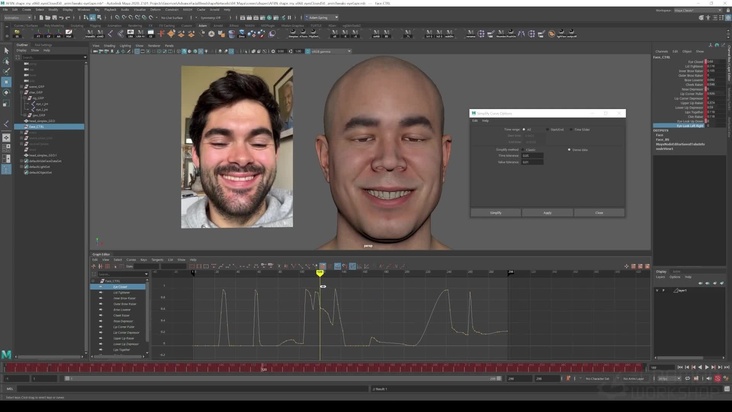Select the Dense data simplify method radio

pyautogui.click(x=569, y=150)
